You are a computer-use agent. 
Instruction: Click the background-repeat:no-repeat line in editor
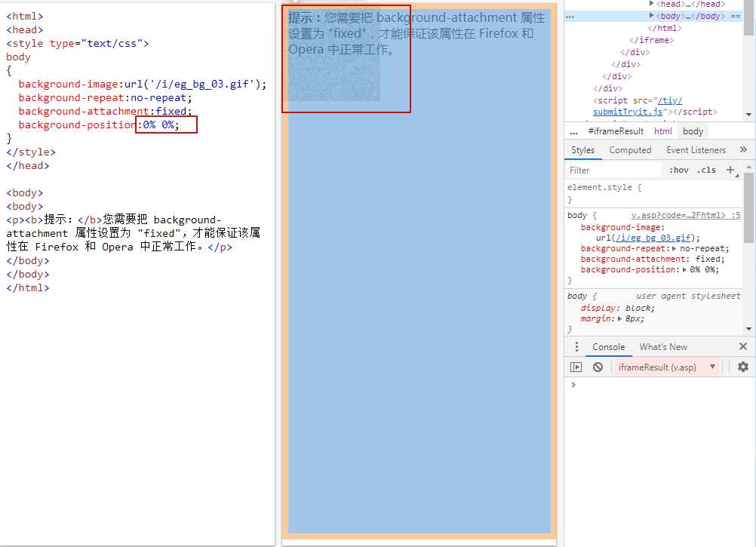tap(105, 98)
